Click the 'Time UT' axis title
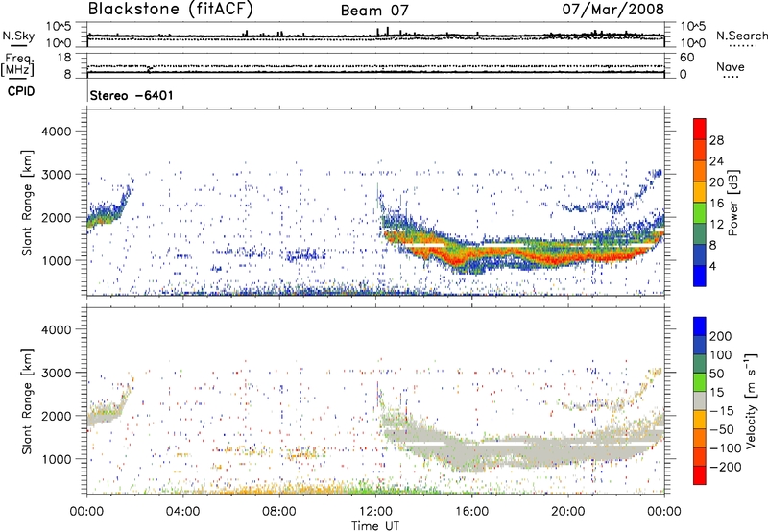 (375, 526)
